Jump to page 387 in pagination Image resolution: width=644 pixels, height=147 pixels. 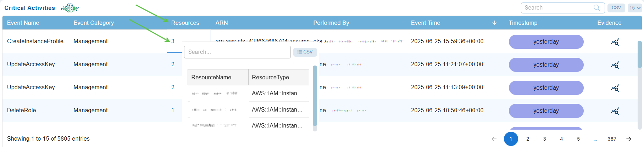click(612, 139)
